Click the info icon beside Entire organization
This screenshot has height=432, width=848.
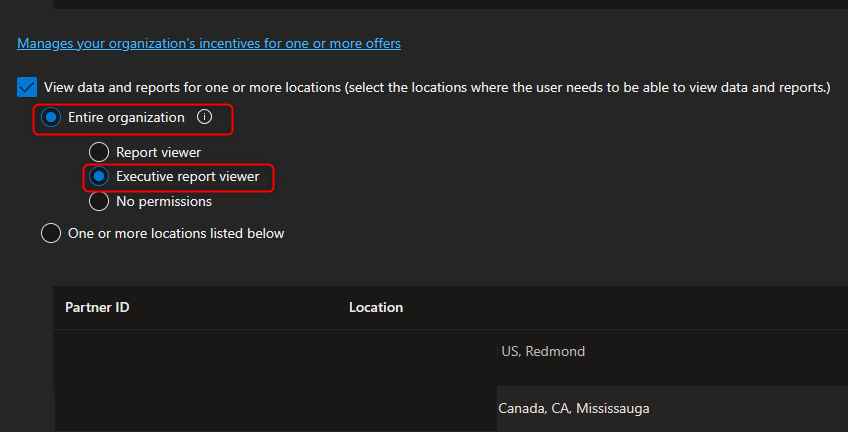coord(204,117)
